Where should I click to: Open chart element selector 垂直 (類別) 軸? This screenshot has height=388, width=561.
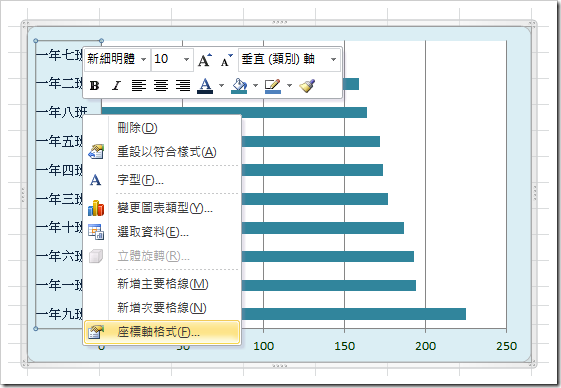pos(333,59)
